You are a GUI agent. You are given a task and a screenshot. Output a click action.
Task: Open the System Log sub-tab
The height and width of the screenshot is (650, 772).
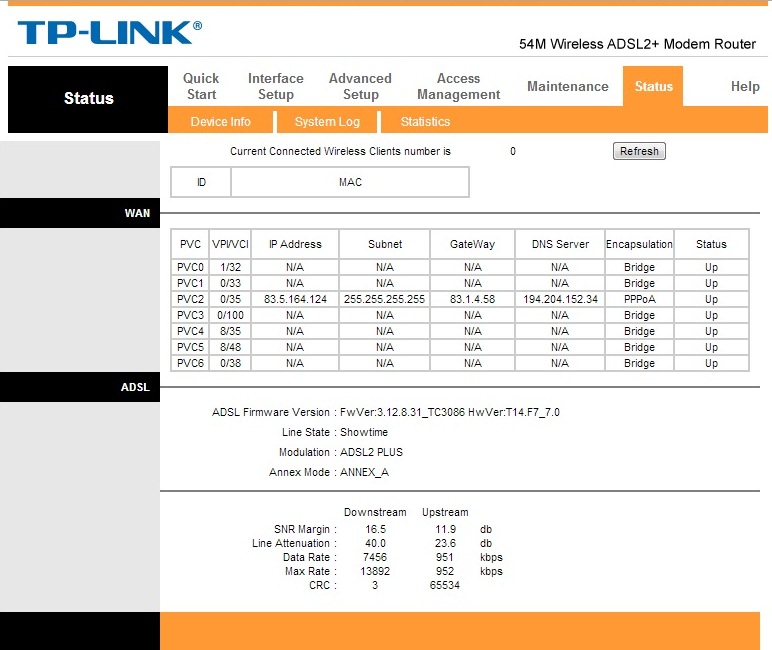point(327,122)
